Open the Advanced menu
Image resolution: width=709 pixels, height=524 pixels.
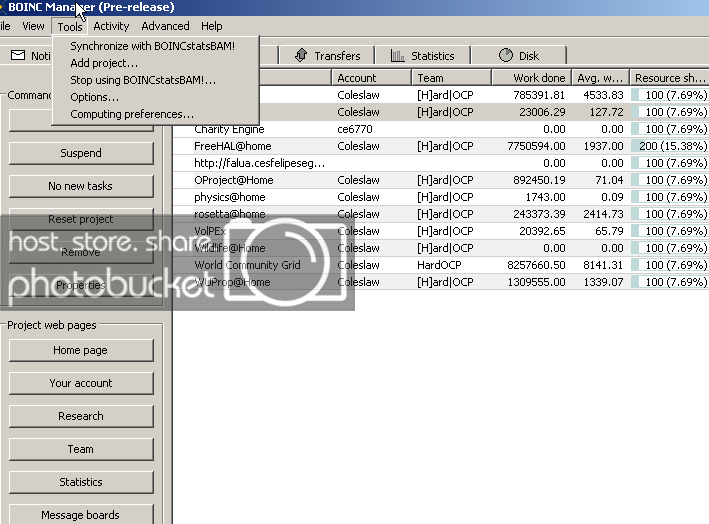[x=165, y=26]
